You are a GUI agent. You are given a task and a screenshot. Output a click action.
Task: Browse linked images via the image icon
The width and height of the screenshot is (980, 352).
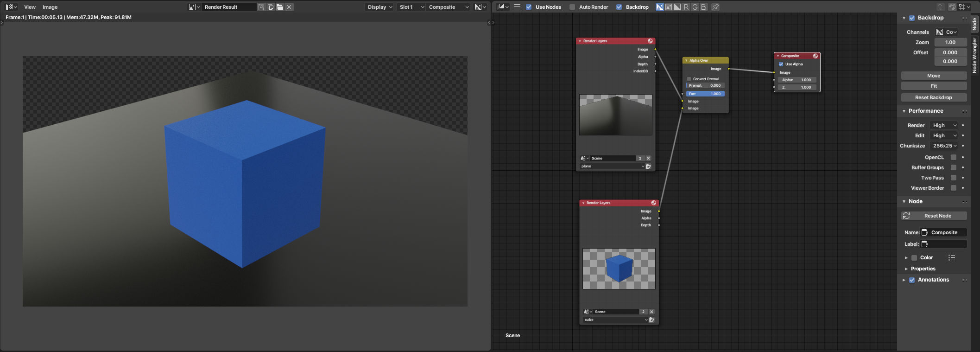coord(195,7)
